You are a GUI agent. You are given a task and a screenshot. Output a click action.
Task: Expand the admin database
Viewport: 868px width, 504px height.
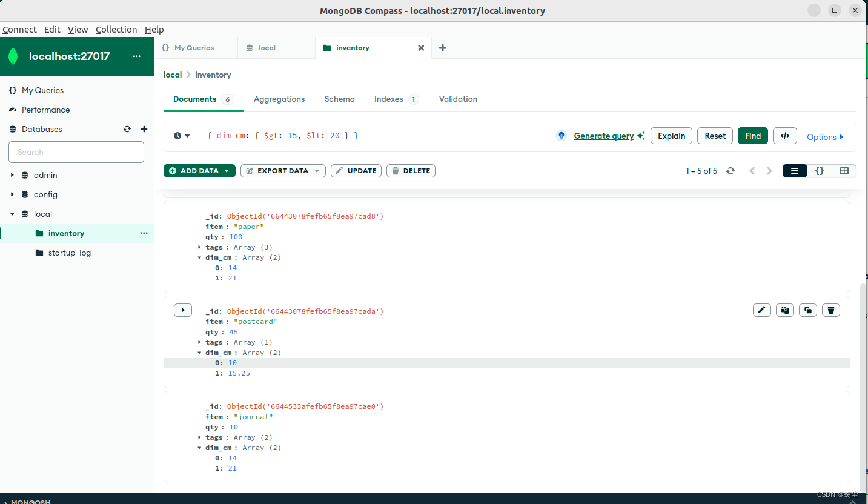click(x=12, y=175)
